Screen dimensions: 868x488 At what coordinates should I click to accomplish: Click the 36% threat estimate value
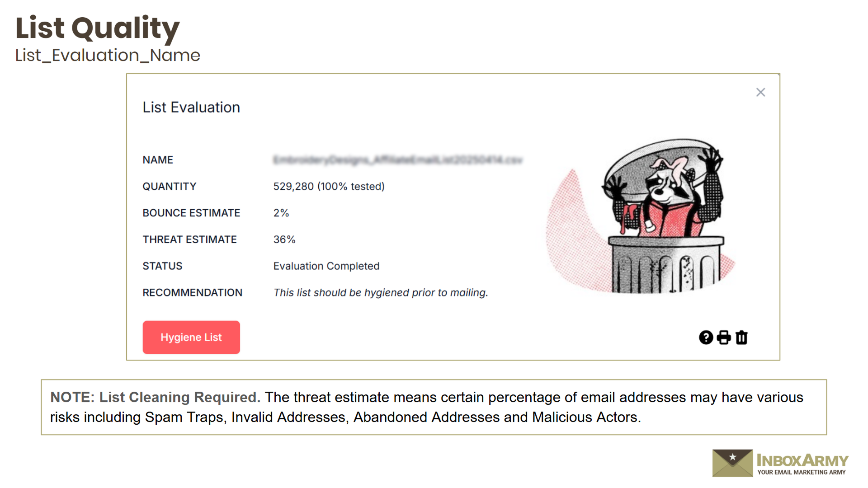[284, 239]
